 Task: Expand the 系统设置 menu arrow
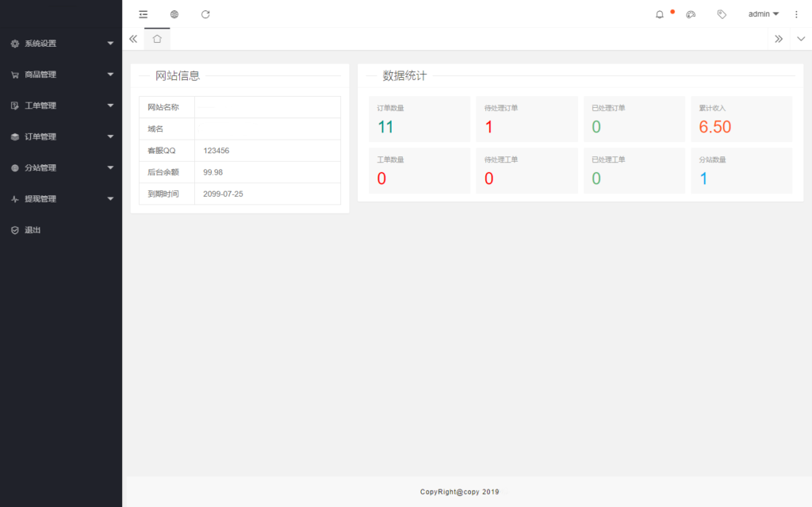pos(110,44)
